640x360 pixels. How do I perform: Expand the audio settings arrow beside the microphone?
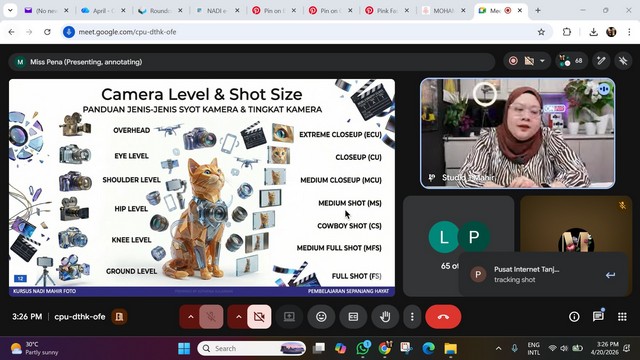(190, 316)
